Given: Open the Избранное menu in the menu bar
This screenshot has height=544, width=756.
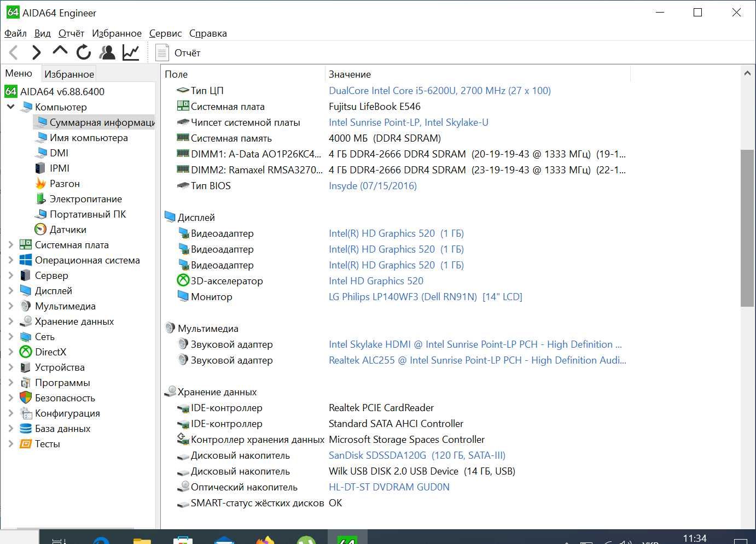Looking at the screenshot, I should (117, 33).
